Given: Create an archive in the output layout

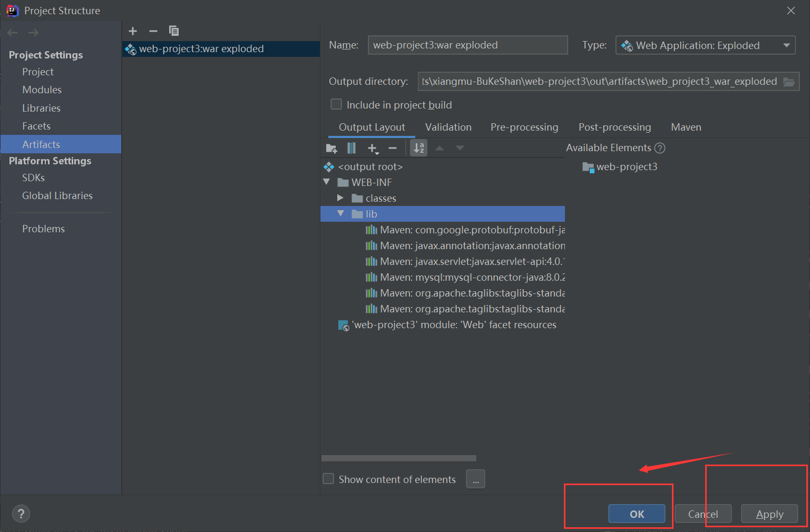Looking at the screenshot, I should click(x=351, y=148).
